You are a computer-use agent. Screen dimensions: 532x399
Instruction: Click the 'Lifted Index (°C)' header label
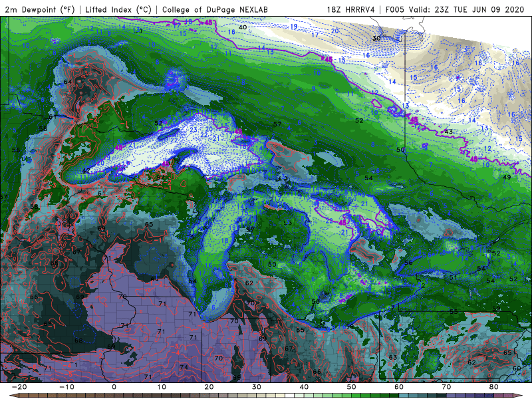[118, 10]
